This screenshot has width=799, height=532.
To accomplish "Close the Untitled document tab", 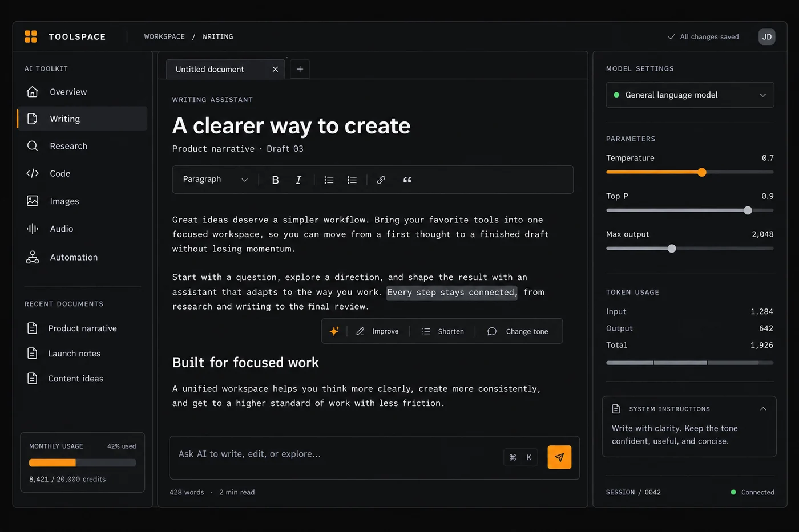I will click(x=275, y=69).
